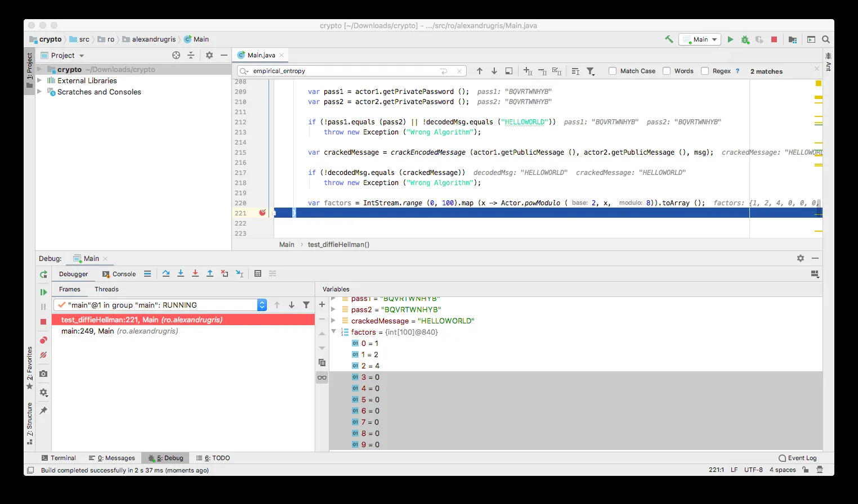Run Main with the green play icon

point(730,39)
